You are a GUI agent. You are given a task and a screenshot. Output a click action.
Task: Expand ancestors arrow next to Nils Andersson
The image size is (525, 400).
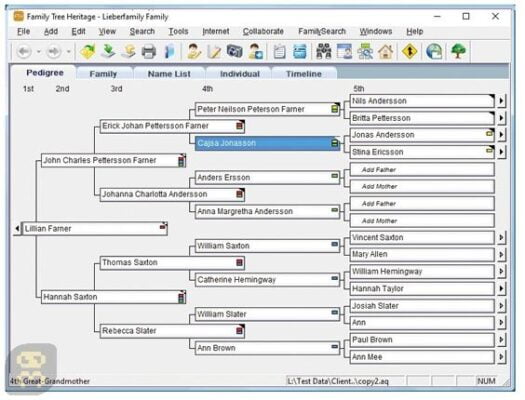pyautogui.click(x=501, y=101)
